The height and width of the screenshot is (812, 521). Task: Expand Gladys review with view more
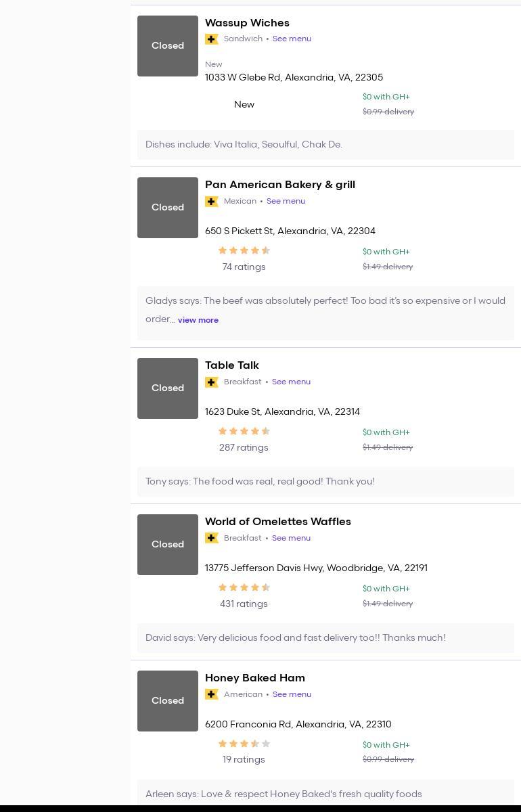[198, 320]
